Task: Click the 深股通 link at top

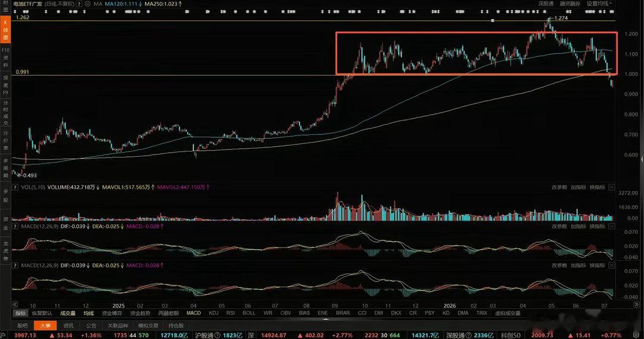Action: [x=546, y=4]
